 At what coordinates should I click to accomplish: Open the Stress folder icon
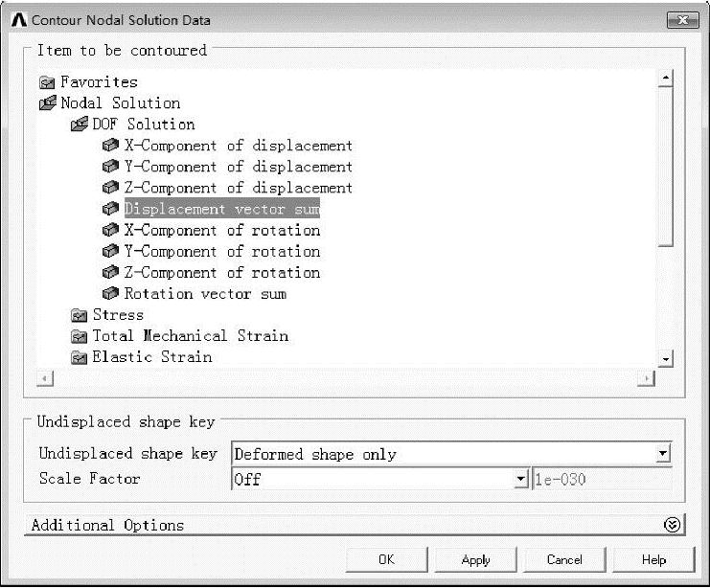coord(79,315)
